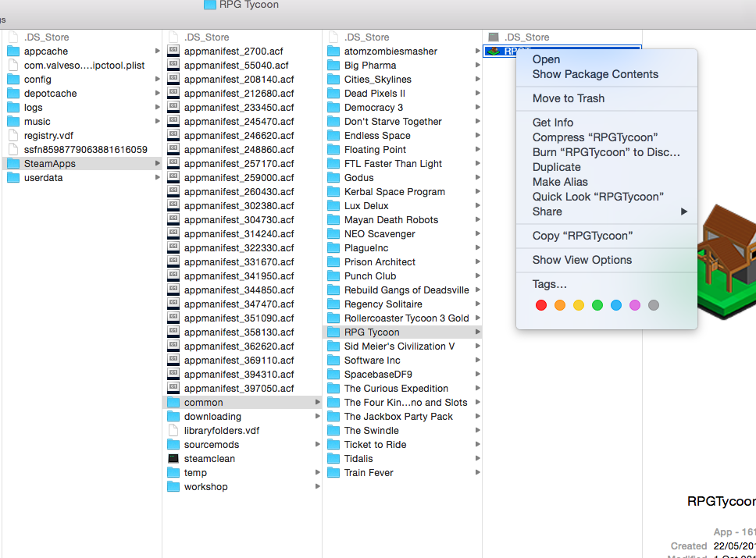Select the RPG Tycoon folder row
The image size is (756, 558).
pyautogui.click(x=402, y=332)
